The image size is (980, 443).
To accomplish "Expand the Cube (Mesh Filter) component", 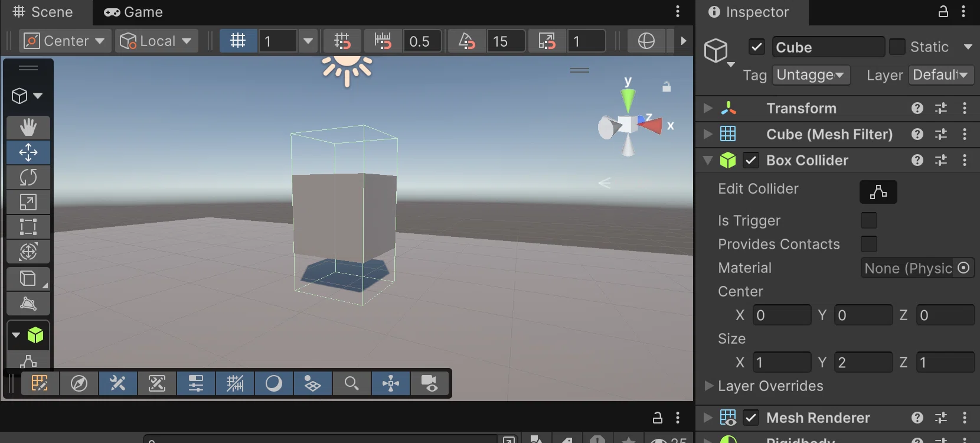I will 708,134.
